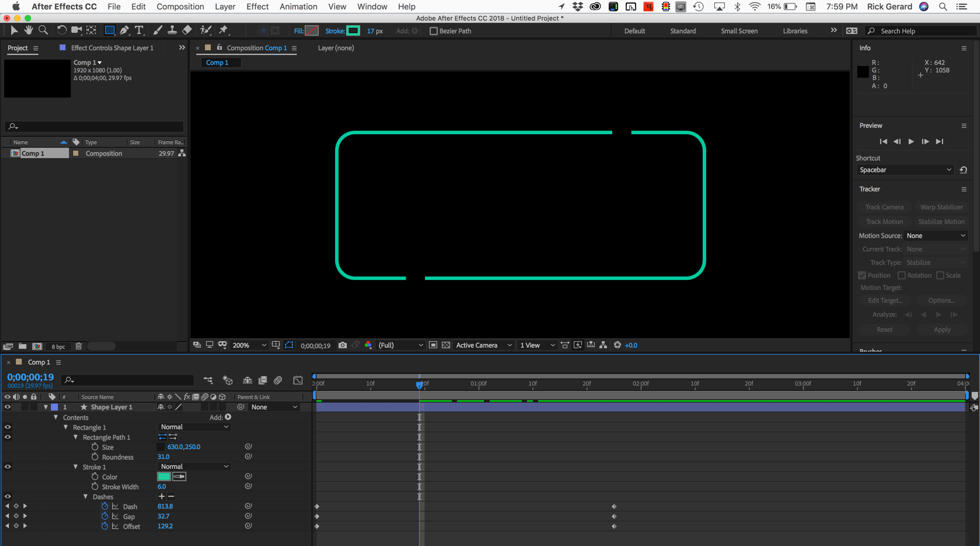Image resolution: width=980 pixels, height=546 pixels.
Task: Open the 200% magnification dropdown
Action: click(x=249, y=345)
